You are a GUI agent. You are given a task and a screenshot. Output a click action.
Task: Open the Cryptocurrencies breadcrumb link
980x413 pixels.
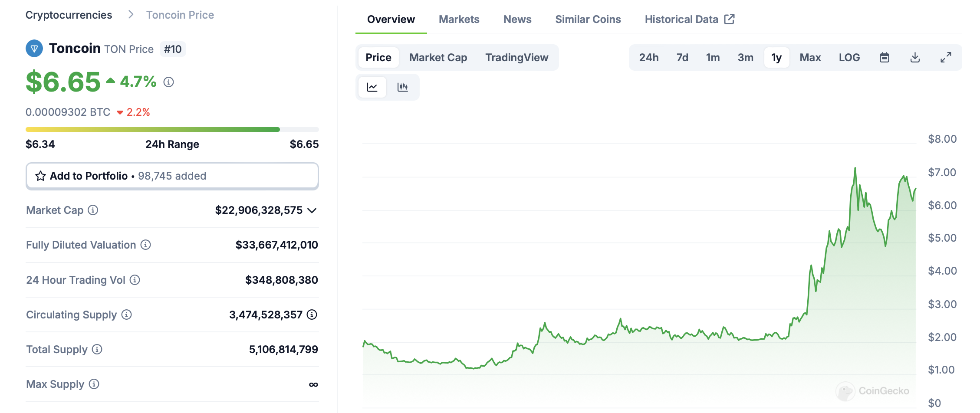coord(69,15)
